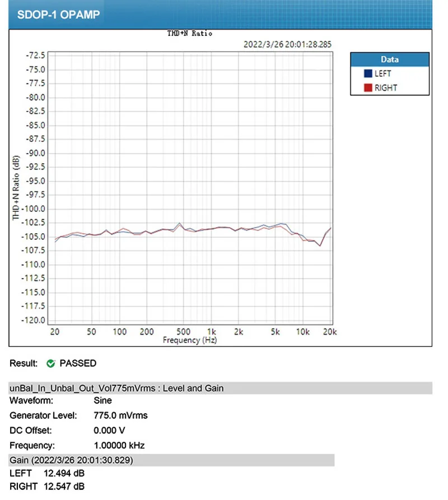Click the Generator Level value 775.0 mVrms
Screen dimensions: 448x500
120,415
